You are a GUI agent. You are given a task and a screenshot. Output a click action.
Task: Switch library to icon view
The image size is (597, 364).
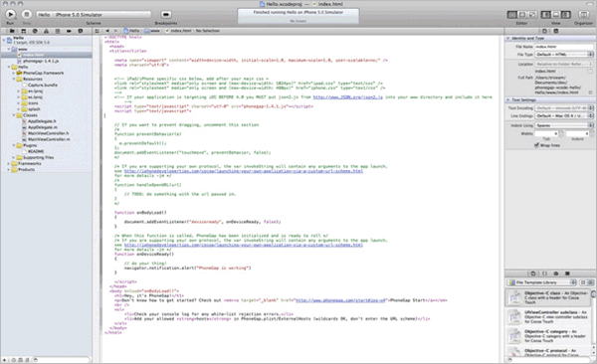[583, 282]
